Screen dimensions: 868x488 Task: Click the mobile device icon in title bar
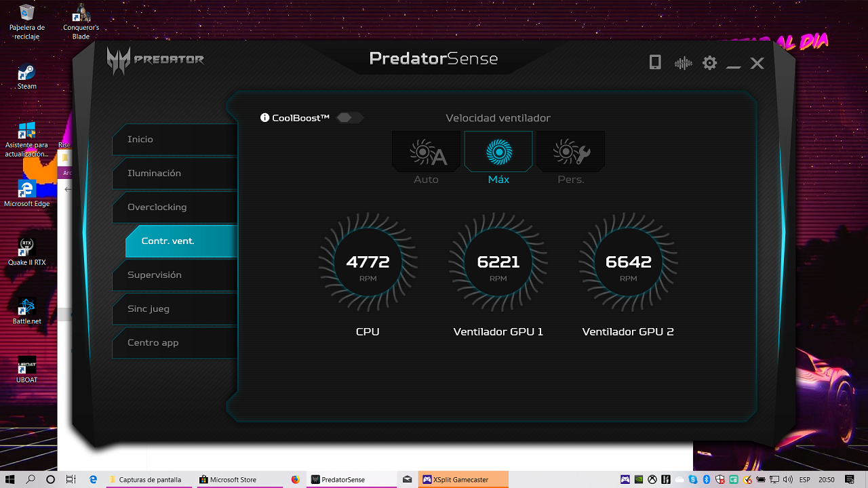655,63
